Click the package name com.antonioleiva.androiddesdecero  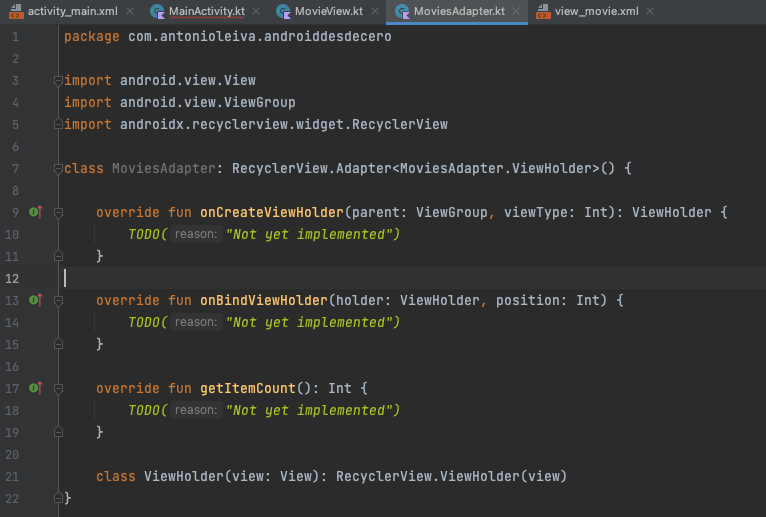coord(259,37)
